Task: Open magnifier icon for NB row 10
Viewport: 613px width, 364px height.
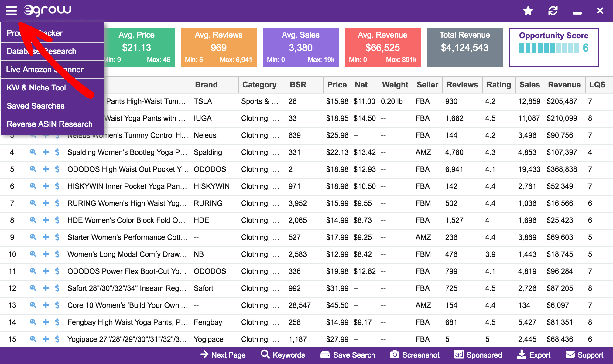Action: click(33, 254)
